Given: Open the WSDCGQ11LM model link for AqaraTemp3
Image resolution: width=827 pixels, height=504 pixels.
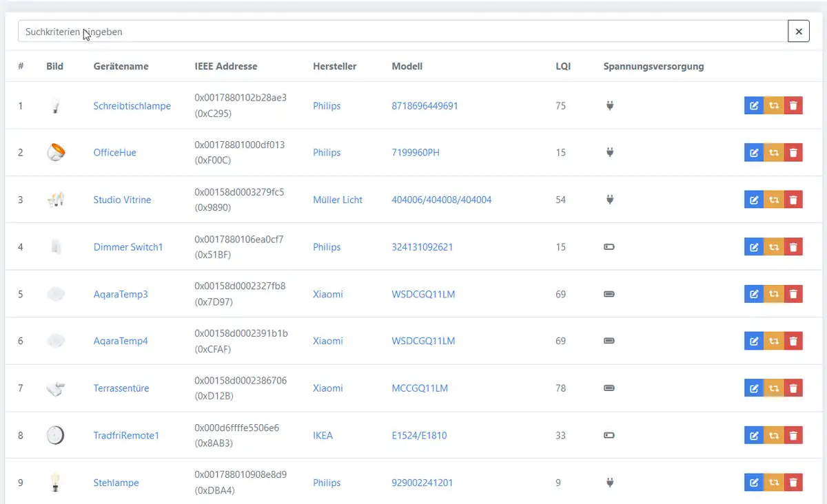Looking at the screenshot, I should pos(423,294).
